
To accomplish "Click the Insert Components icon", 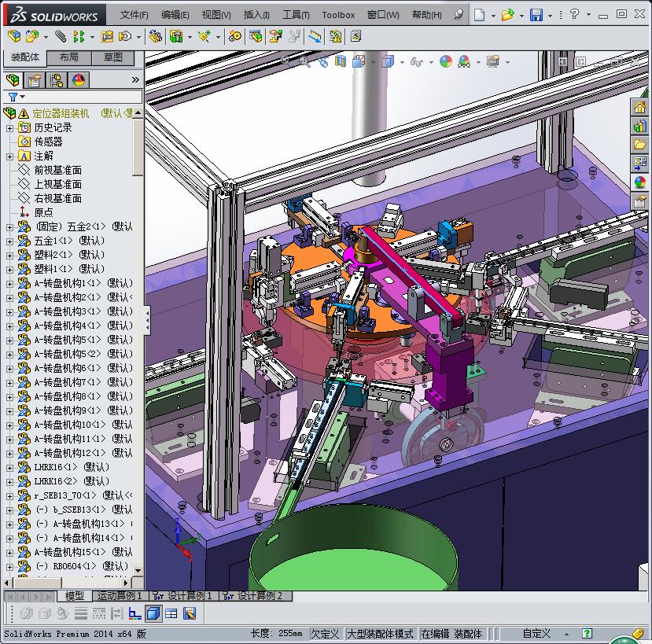I will pyautogui.click(x=32, y=37).
